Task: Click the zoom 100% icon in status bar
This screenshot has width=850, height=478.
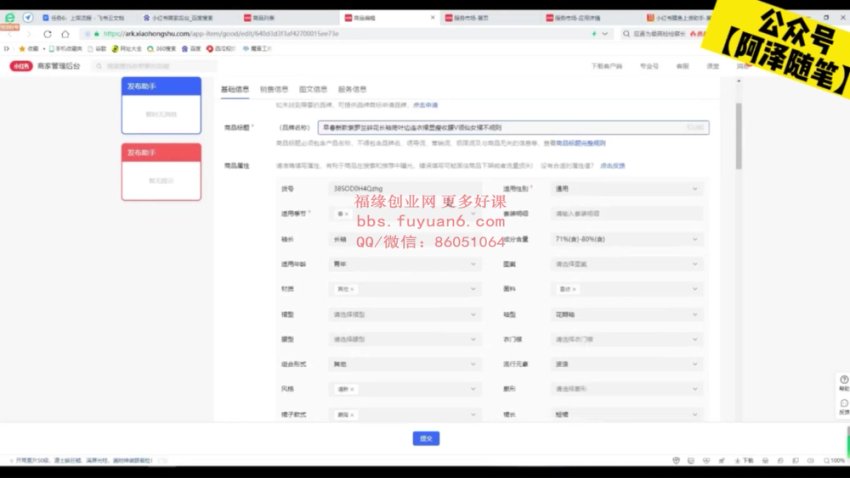Action: point(832,461)
